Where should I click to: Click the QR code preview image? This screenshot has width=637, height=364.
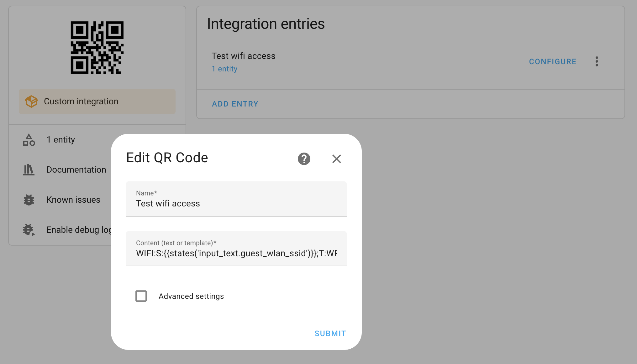pos(97,48)
